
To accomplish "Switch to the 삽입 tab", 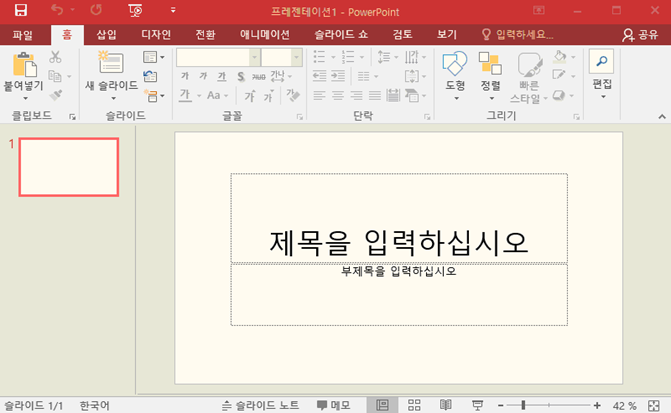I will tap(106, 35).
